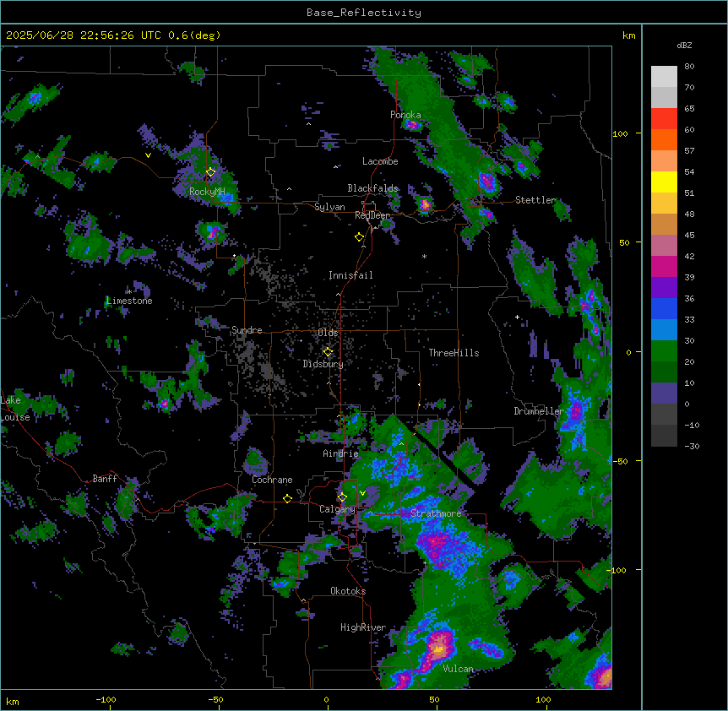This screenshot has width=728, height=711.
Task: Select the Didsbury label
Action: point(323,364)
